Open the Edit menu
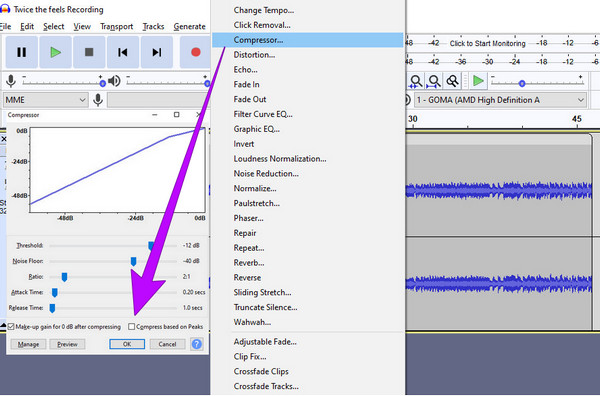 [27, 26]
